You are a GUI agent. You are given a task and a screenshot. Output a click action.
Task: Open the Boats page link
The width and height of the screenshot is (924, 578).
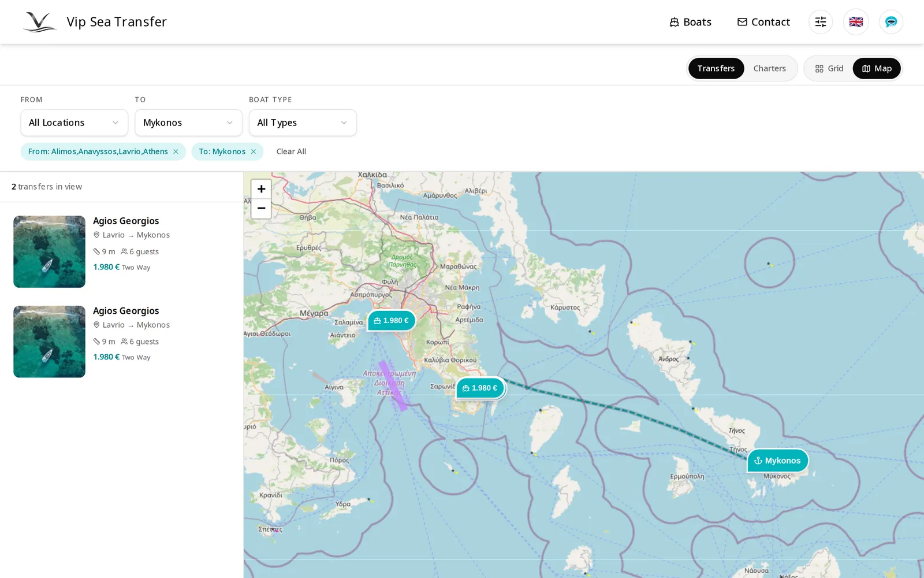pyautogui.click(x=690, y=22)
